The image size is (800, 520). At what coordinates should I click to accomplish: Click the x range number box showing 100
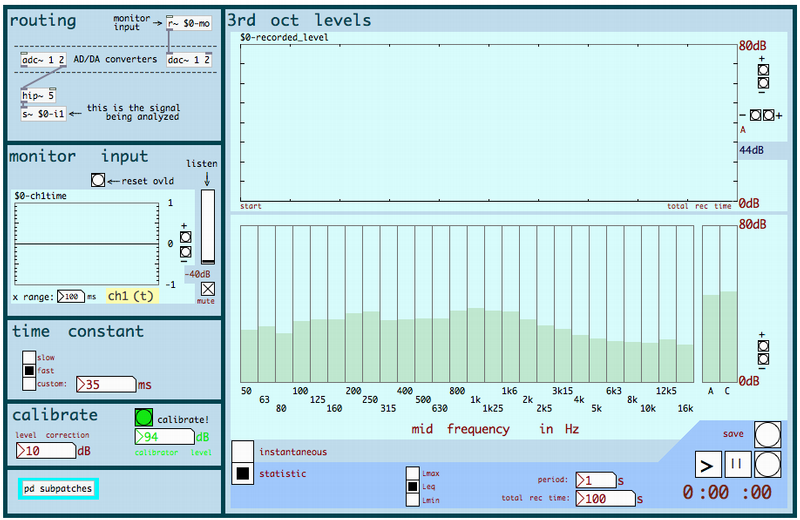click(x=70, y=296)
